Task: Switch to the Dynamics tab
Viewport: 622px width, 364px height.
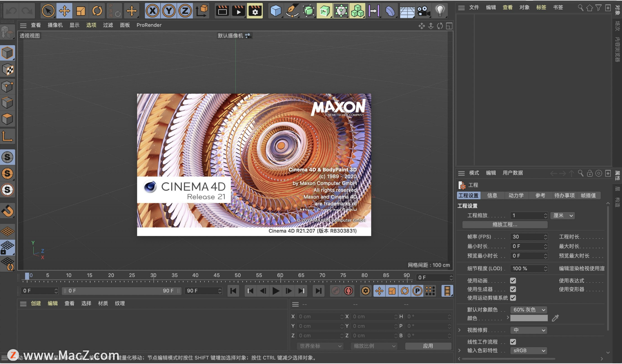Action: pos(516,196)
